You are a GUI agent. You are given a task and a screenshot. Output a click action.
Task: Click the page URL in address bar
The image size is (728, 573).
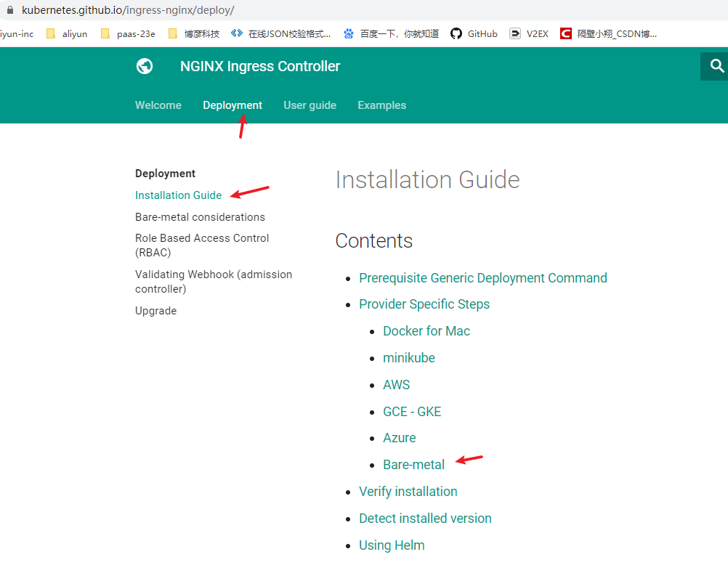(x=128, y=9)
